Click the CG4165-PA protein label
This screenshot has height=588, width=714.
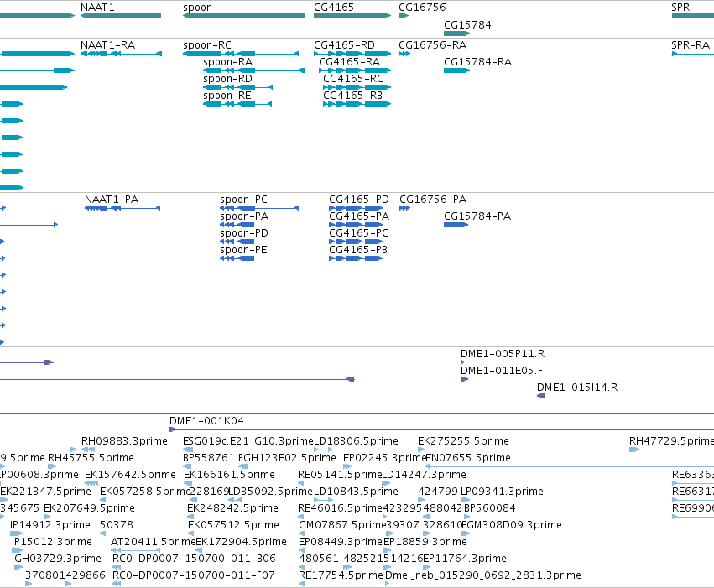359,216
